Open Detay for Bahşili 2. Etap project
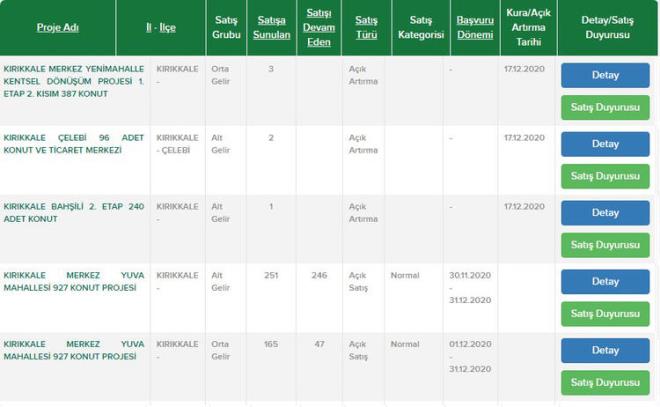 tap(605, 213)
